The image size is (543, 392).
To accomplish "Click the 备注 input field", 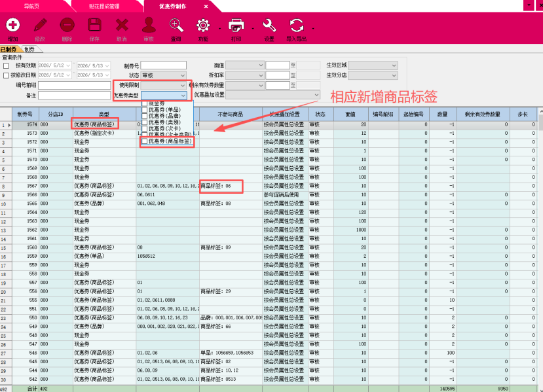I will pos(75,95).
